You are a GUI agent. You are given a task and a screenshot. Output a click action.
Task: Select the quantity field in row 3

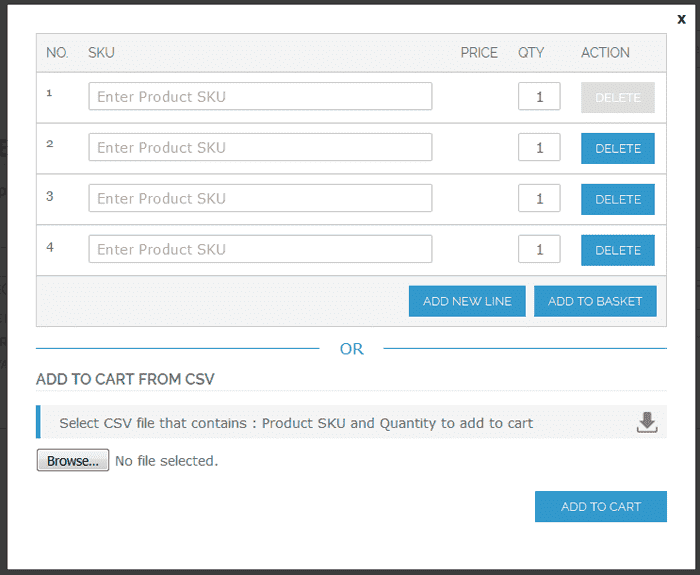click(539, 199)
